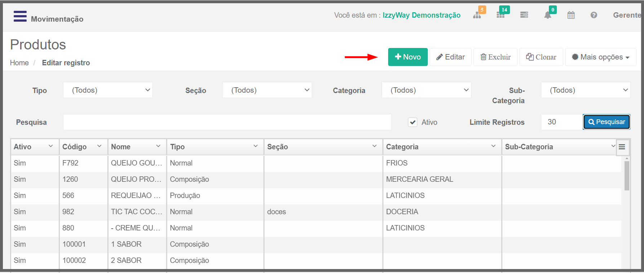The height and width of the screenshot is (273, 644).
Task: Toggle the Ativo checkbox
Action: [413, 122]
